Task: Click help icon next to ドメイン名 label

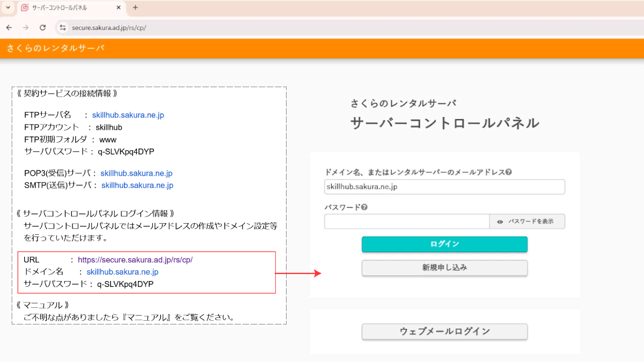Action: [x=508, y=173]
